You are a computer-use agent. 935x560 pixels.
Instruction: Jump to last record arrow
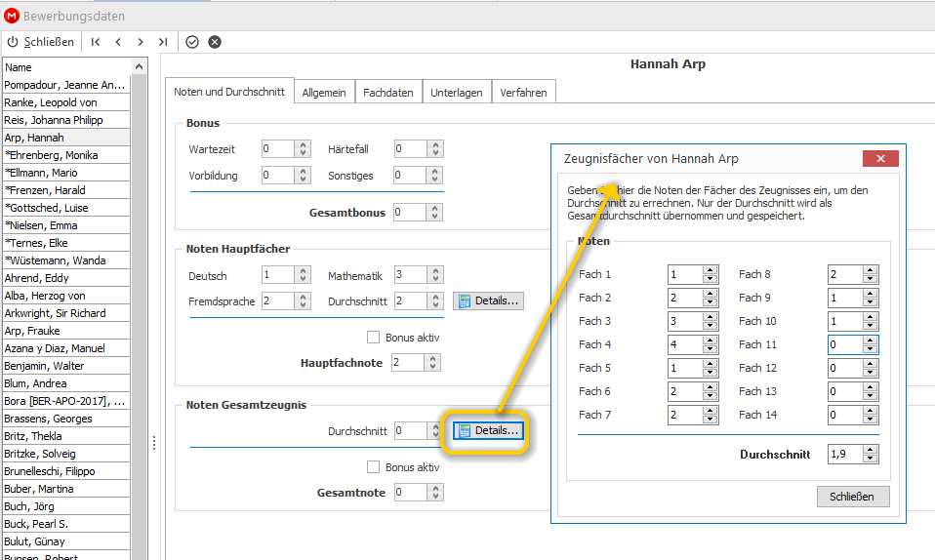click(163, 42)
